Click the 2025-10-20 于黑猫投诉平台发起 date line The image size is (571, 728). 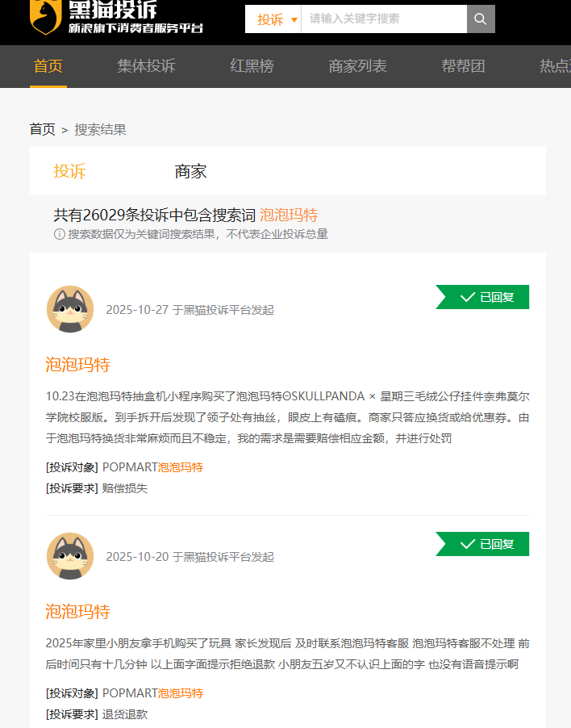click(x=190, y=557)
